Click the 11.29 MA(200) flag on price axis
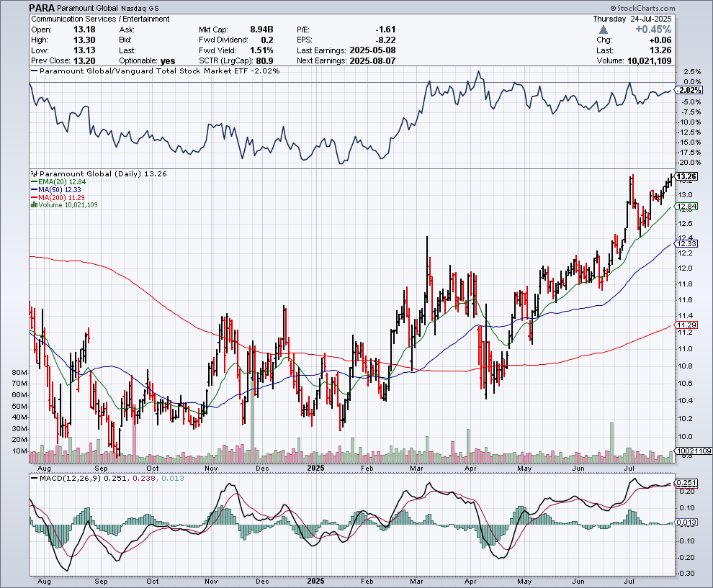 click(686, 325)
